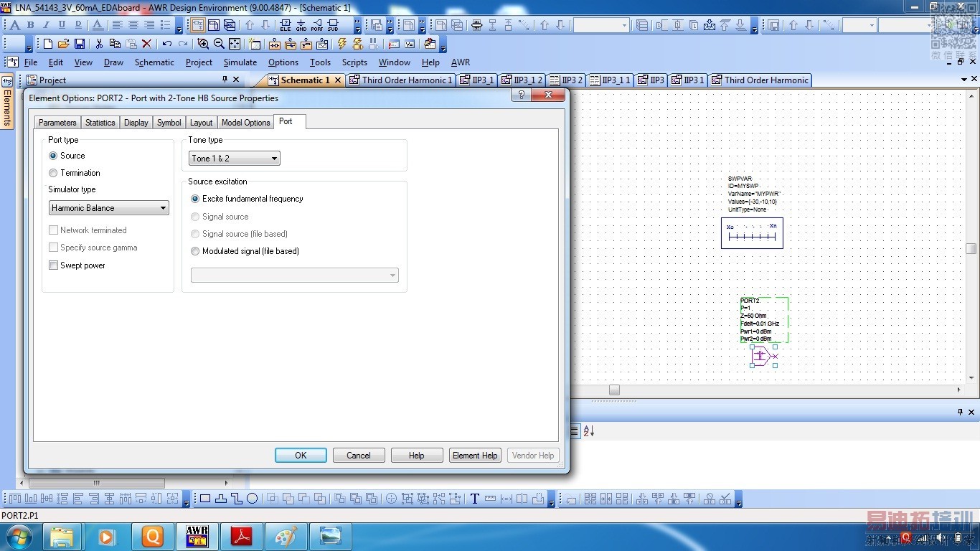The height and width of the screenshot is (551, 980).
Task: Open the Simulate menu
Action: point(240,62)
